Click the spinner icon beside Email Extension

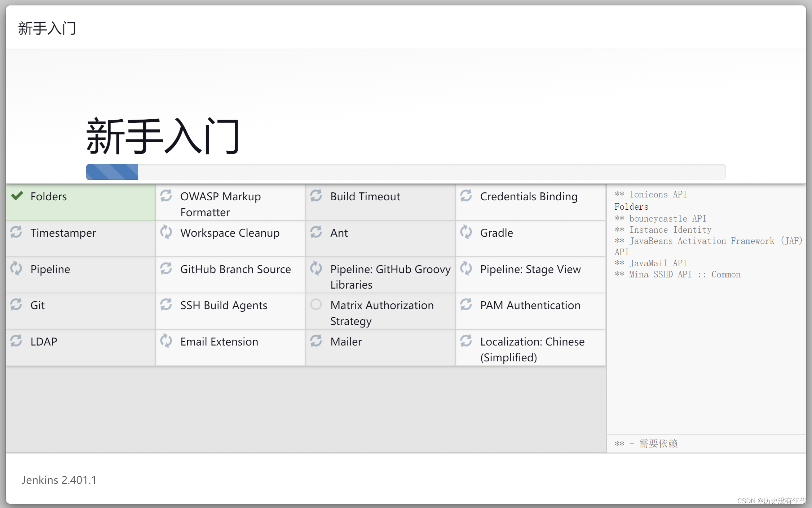coord(166,341)
